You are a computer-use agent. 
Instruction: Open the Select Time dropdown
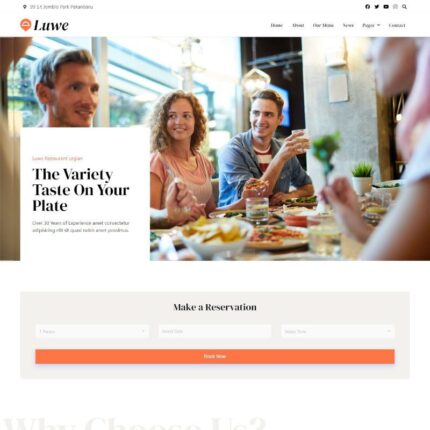pyautogui.click(x=338, y=331)
